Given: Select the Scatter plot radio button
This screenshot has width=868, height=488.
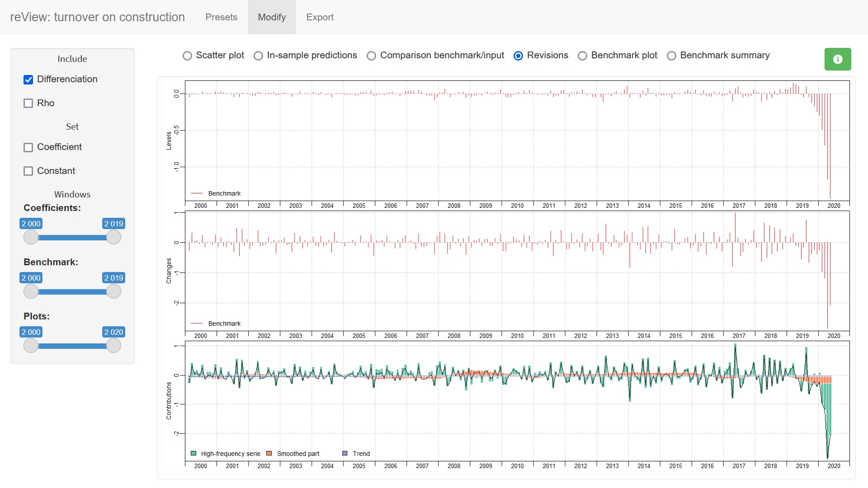Looking at the screenshot, I should pyautogui.click(x=187, y=56).
